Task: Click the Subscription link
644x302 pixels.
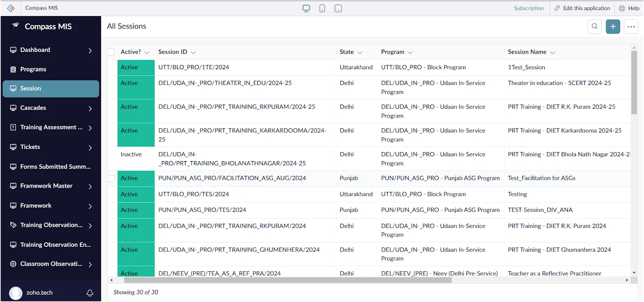Action: coord(529,8)
